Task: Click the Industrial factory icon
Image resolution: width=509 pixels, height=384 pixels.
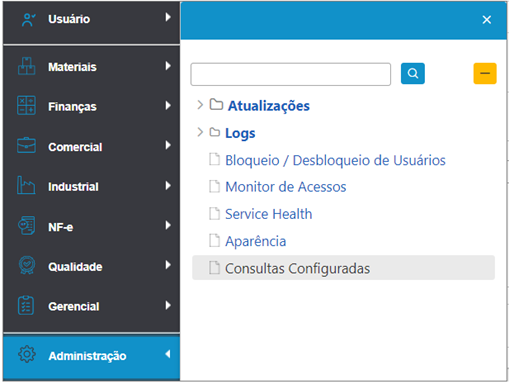Action: pyautogui.click(x=26, y=185)
